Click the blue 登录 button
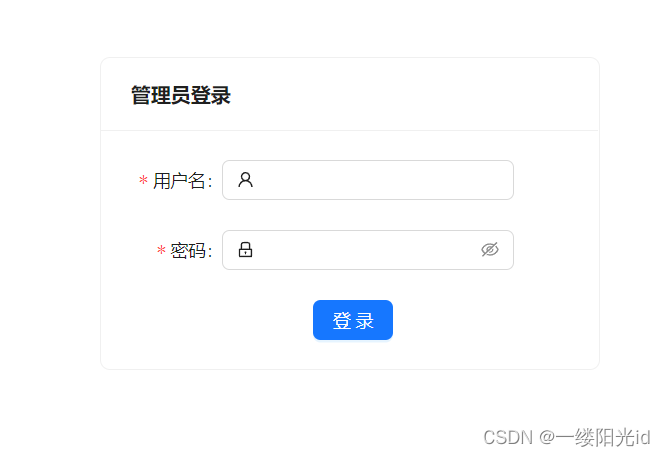Image resolution: width=665 pixels, height=457 pixels. pyautogui.click(x=353, y=320)
